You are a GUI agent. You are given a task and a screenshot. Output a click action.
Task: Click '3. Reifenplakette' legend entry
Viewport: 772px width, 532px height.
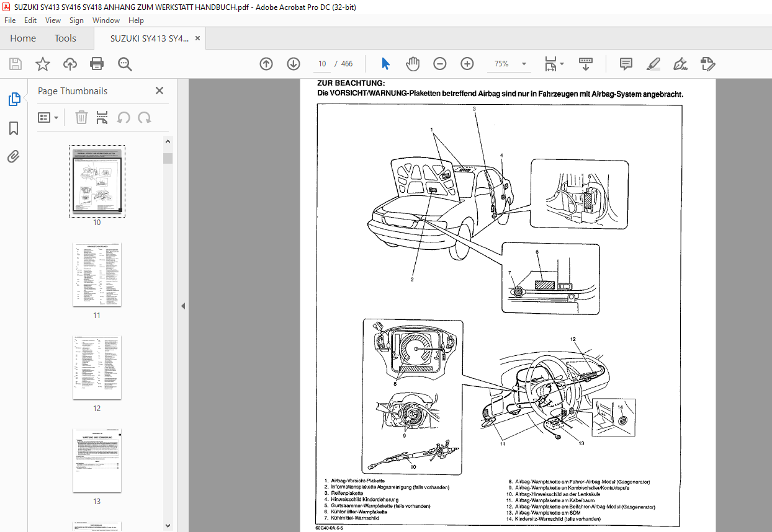(344, 494)
